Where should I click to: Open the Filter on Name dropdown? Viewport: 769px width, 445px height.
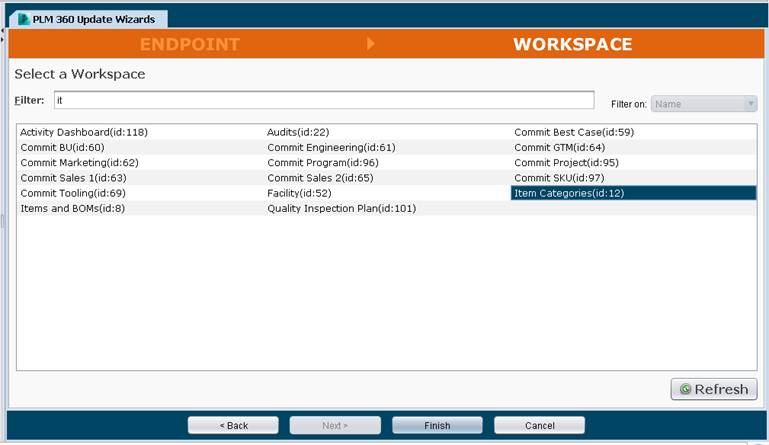[704, 104]
